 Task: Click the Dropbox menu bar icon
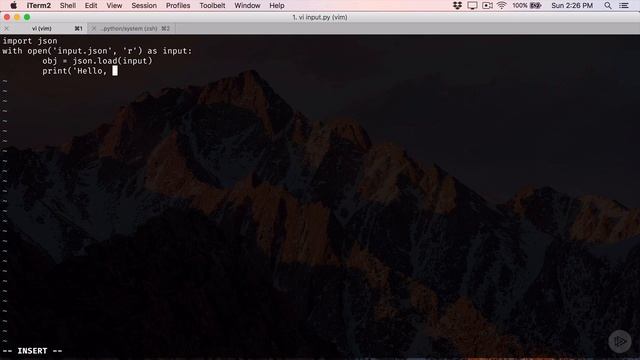[x=457, y=5]
